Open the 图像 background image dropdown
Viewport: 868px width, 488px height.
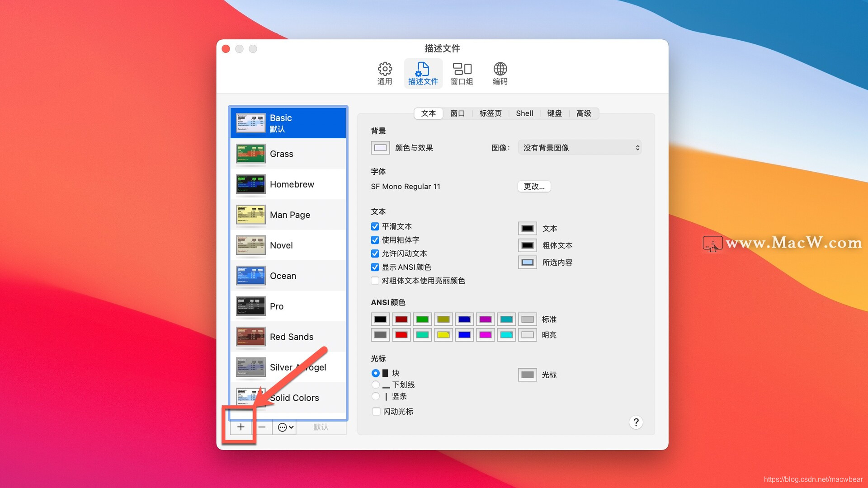tap(580, 148)
